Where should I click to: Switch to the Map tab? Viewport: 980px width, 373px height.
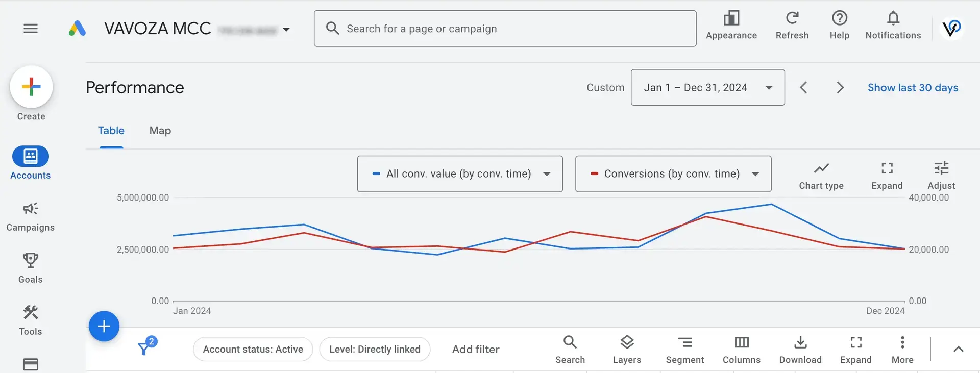(160, 131)
